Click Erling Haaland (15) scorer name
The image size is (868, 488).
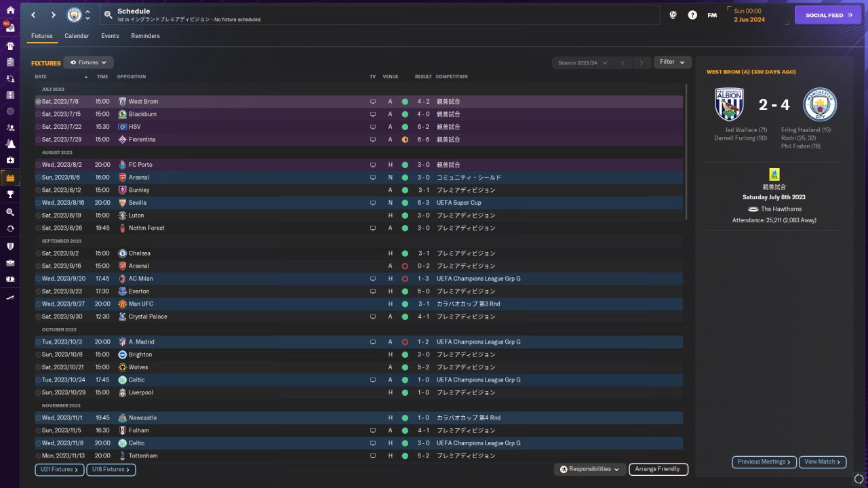click(806, 130)
